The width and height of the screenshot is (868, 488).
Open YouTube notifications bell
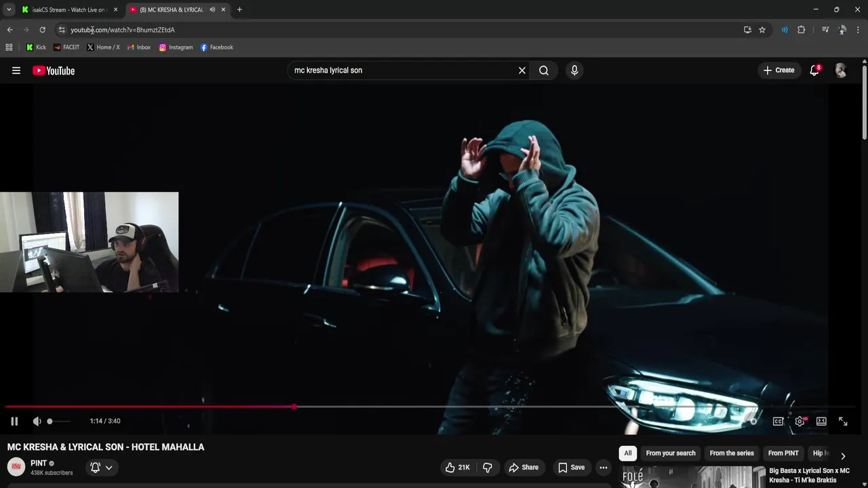[814, 70]
